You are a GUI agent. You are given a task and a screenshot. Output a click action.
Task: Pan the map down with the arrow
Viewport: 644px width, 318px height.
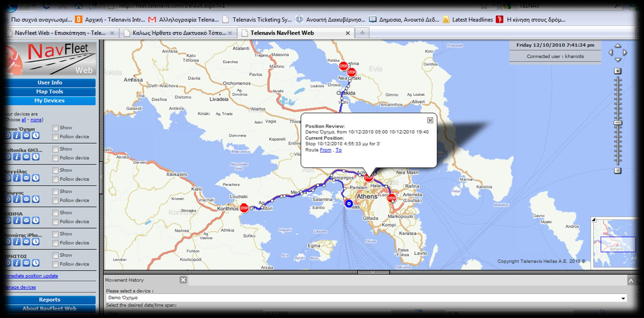[618, 60]
